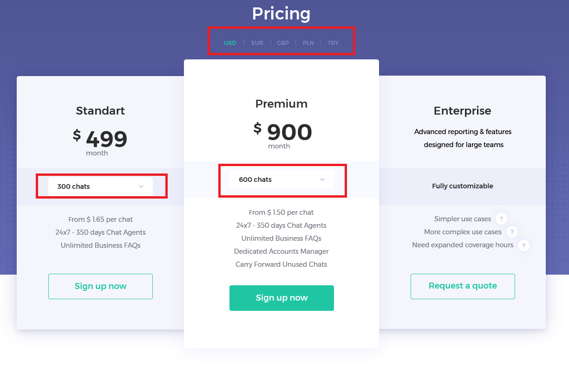
Task: Click the help icon beside Simpler use cases
Action: 501,219
